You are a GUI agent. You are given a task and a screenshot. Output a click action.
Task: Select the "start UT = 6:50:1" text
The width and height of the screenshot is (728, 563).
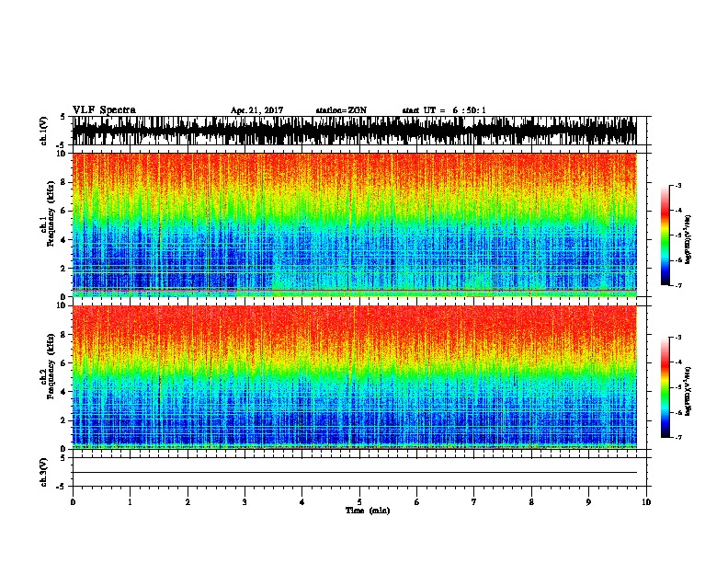(x=444, y=110)
